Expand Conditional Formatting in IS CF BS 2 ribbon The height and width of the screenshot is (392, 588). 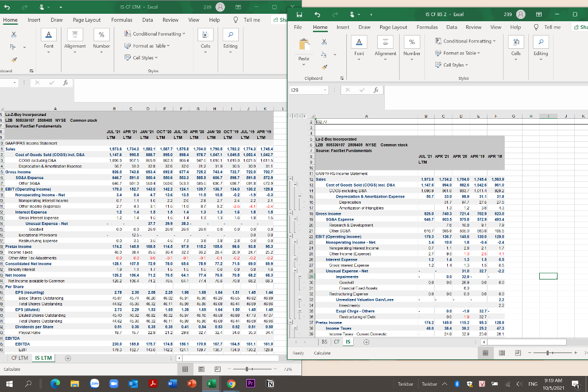click(465, 41)
